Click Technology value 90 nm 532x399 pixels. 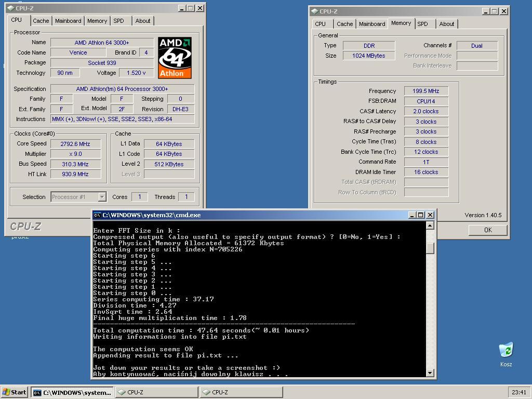[x=65, y=73]
